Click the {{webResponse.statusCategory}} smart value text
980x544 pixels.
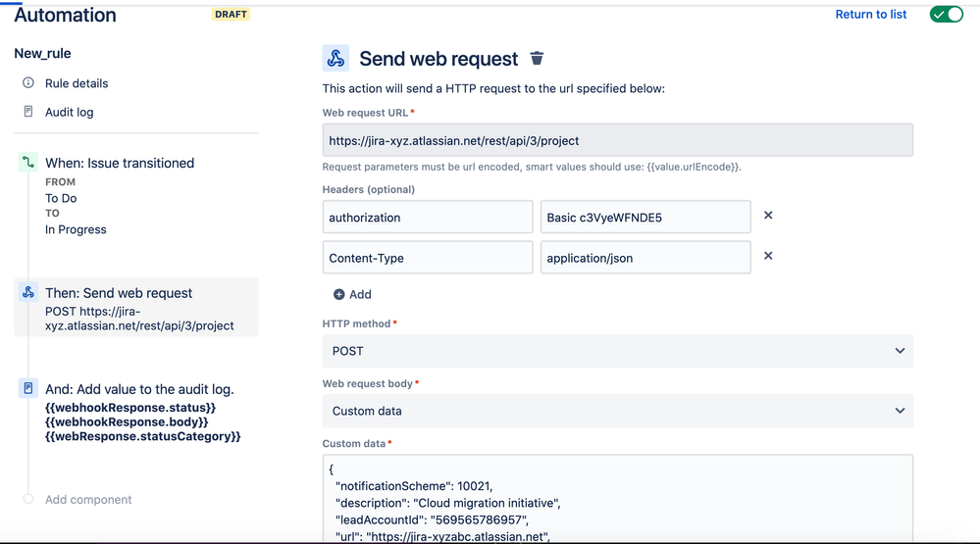pyautogui.click(x=142, y=436)
